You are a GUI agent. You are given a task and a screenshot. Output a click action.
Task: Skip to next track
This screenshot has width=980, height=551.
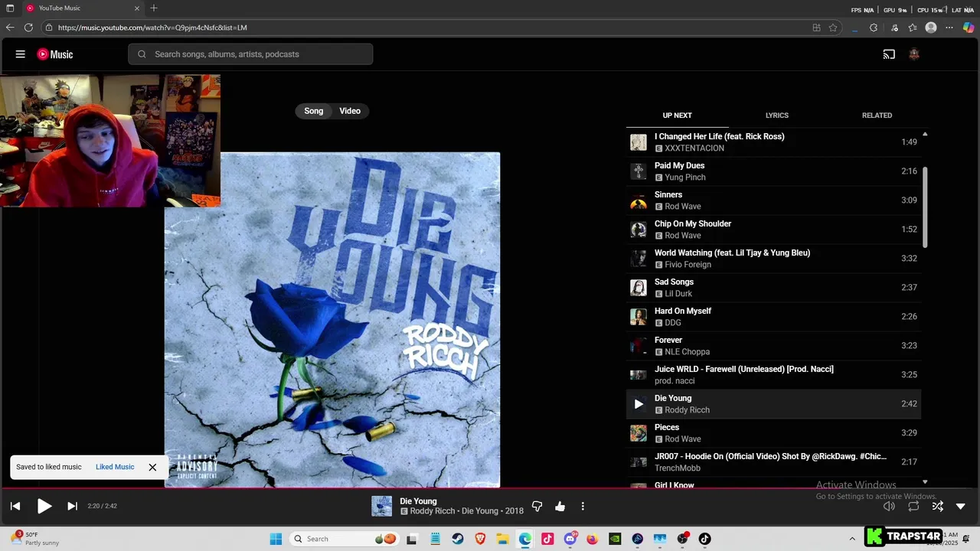72,506
